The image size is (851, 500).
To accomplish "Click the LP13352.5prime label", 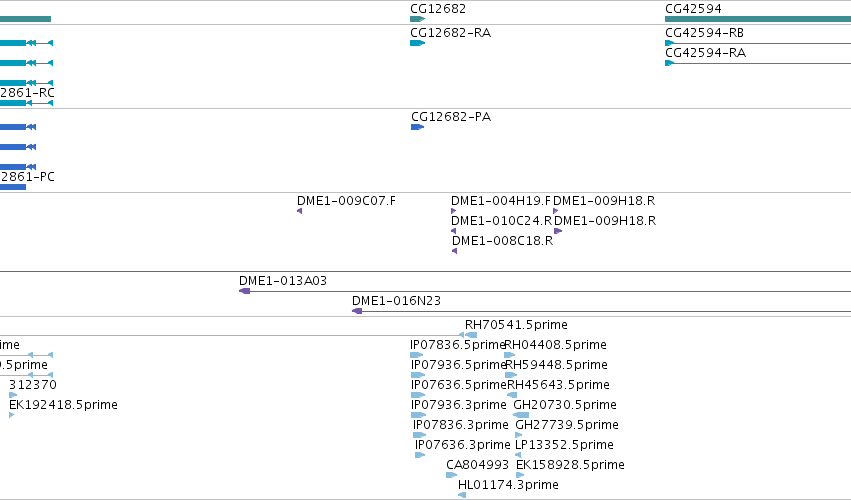I will pos(564,445).
